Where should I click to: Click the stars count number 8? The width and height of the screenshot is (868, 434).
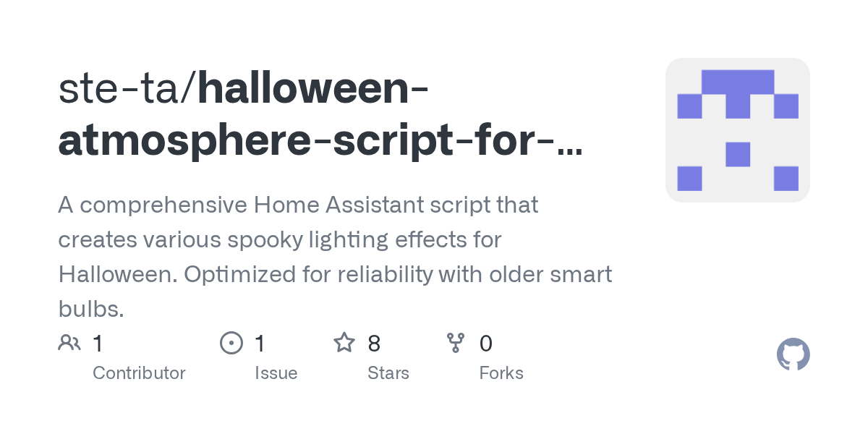pyautogui.click(x=374, y=344)
